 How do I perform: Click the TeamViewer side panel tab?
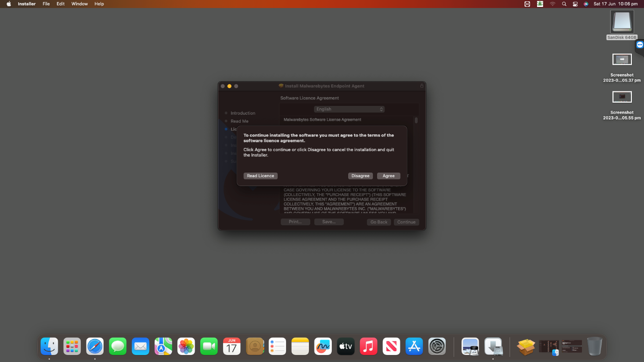pyautogui.click(x=639, y=45)
